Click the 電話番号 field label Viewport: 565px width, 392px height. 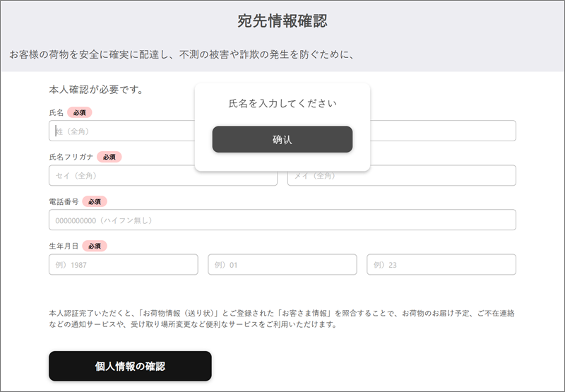click(64, 202)
